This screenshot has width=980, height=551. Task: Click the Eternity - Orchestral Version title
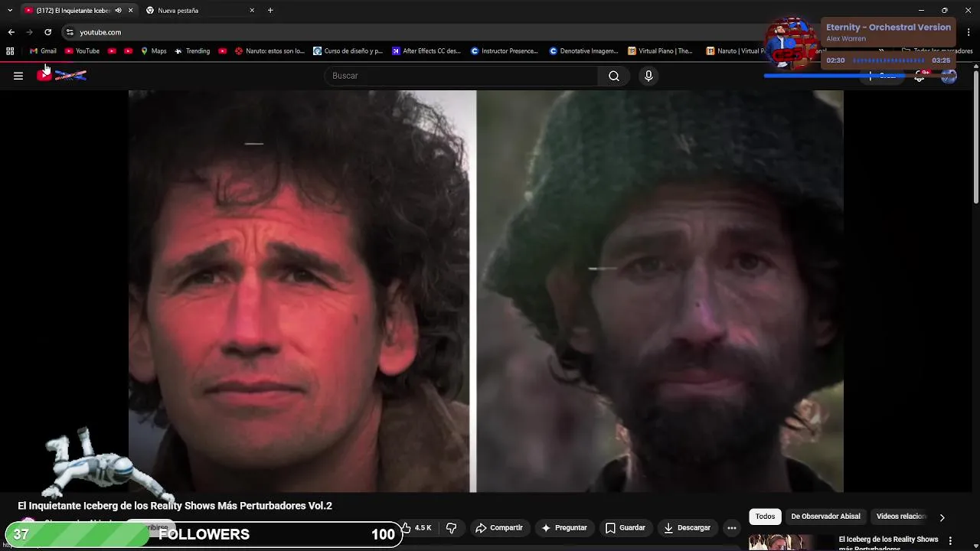888,28
